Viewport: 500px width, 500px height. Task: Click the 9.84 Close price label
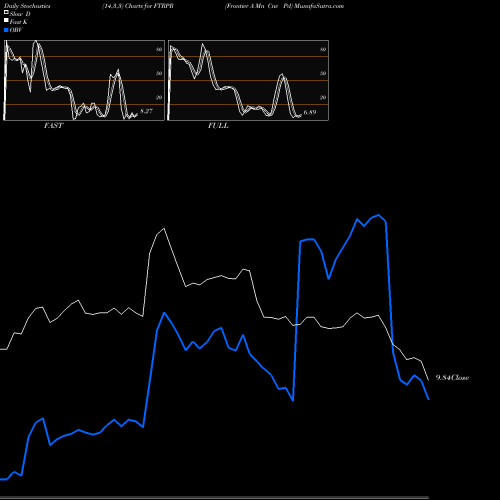[452, 378]
